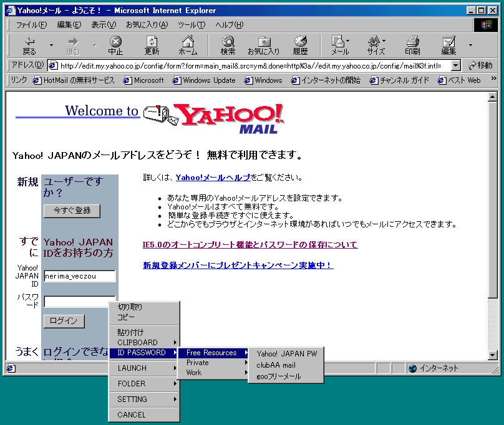
Task: Select 切り取り in context menu
Action: click(143, 307)
